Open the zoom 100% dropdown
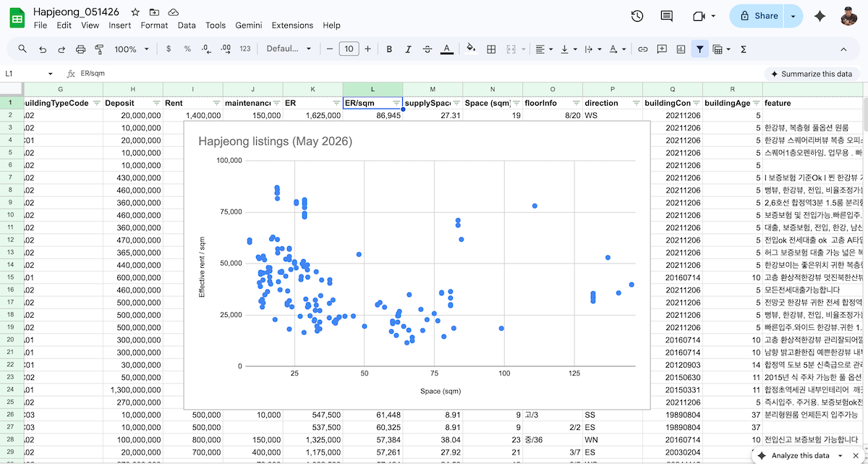The image size is (868, 464). 132,49
